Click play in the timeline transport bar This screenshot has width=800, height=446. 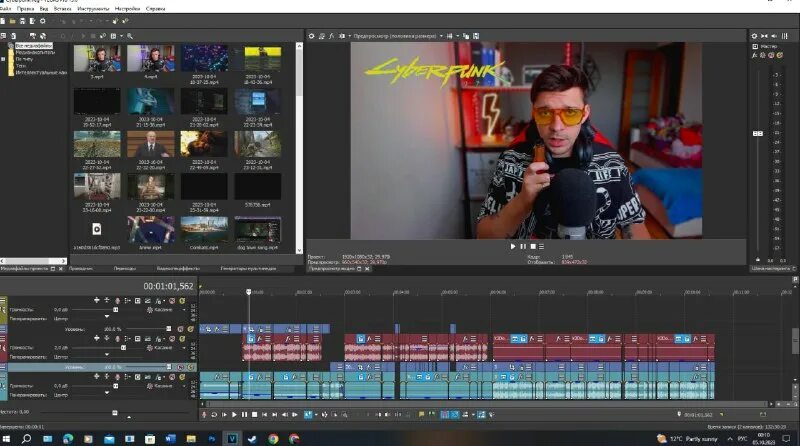[x=234, y=415]
